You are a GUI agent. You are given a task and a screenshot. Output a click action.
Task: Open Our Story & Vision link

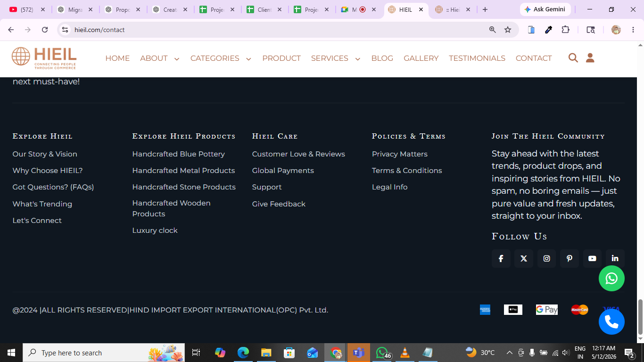point(45,154)
